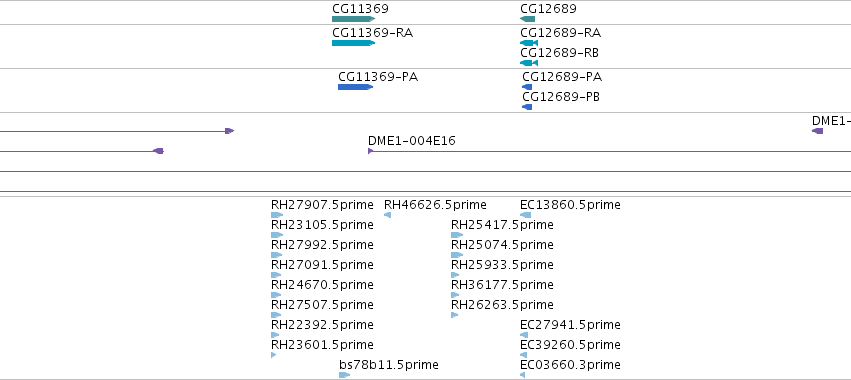Click the CG12689 gene arrow glyph
The image size is (851, 380).
[x=528, y=19]
